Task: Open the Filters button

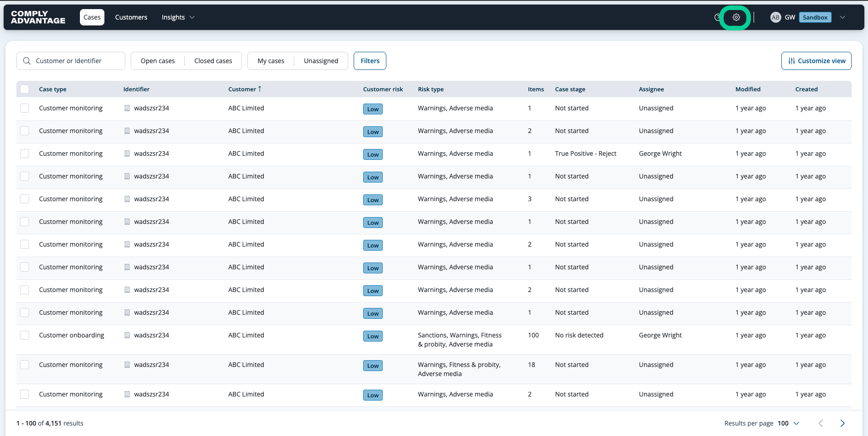Action: (x=370, y=61)
